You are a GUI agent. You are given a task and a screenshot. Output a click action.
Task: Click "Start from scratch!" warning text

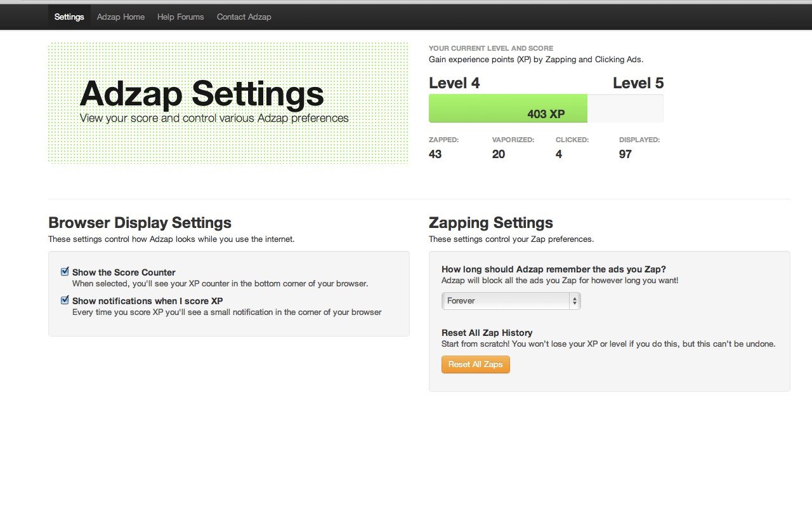[x=608, y=344]
